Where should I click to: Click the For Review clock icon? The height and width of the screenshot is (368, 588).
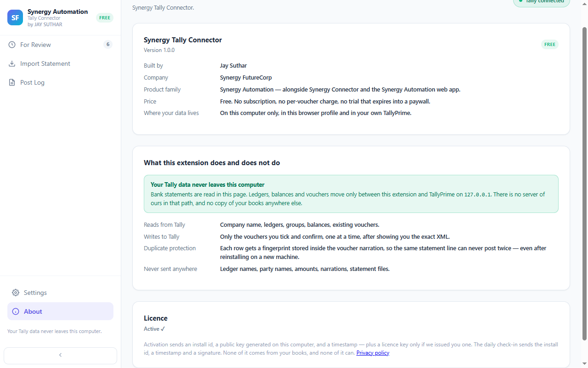[12, 45]
